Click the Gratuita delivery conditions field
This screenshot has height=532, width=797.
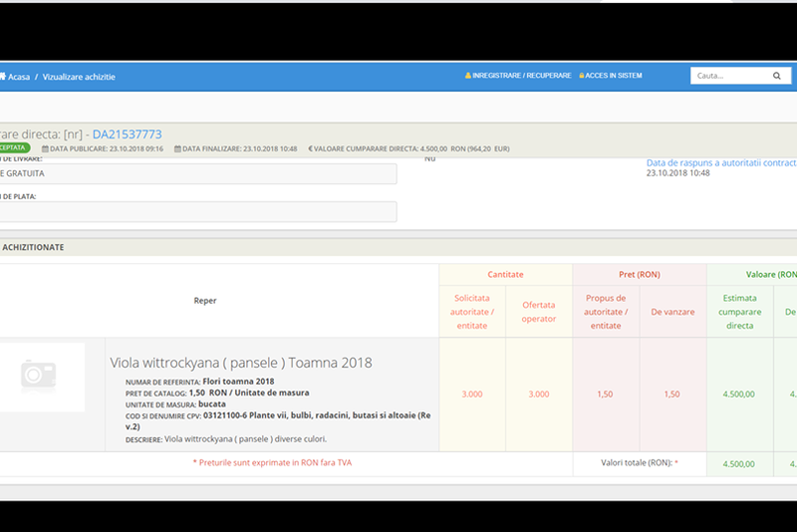(x=197, y=173)
